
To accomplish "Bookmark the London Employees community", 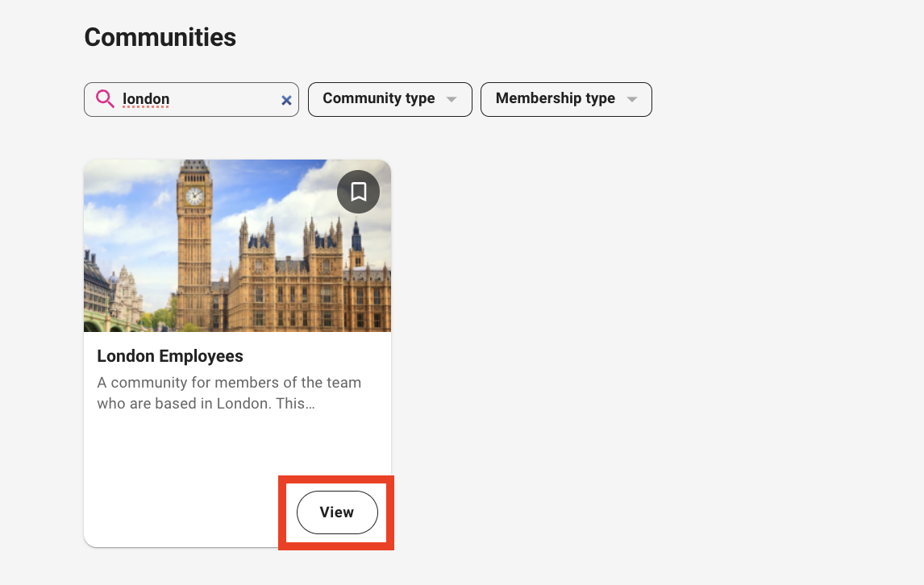I will pos(358,192).
